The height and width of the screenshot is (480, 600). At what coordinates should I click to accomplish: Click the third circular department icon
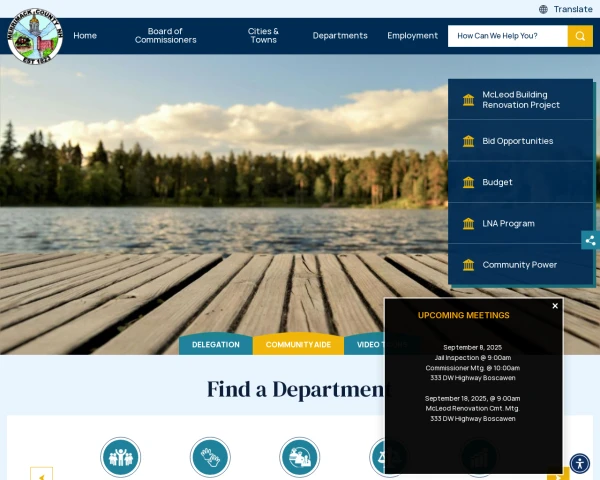click(300, 457)
